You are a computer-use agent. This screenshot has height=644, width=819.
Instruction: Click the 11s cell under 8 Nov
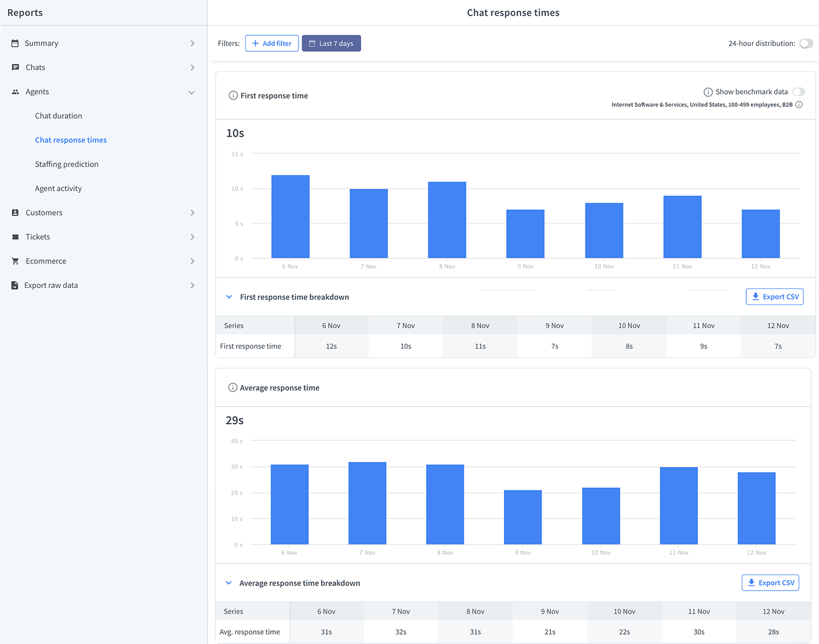coord(480,346)
